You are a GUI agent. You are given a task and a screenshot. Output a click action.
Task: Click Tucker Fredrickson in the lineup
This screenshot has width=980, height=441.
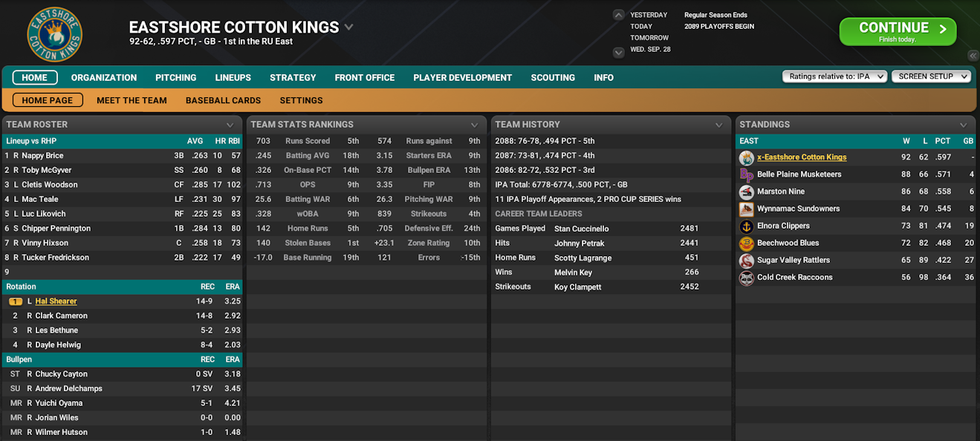point(55,258)
